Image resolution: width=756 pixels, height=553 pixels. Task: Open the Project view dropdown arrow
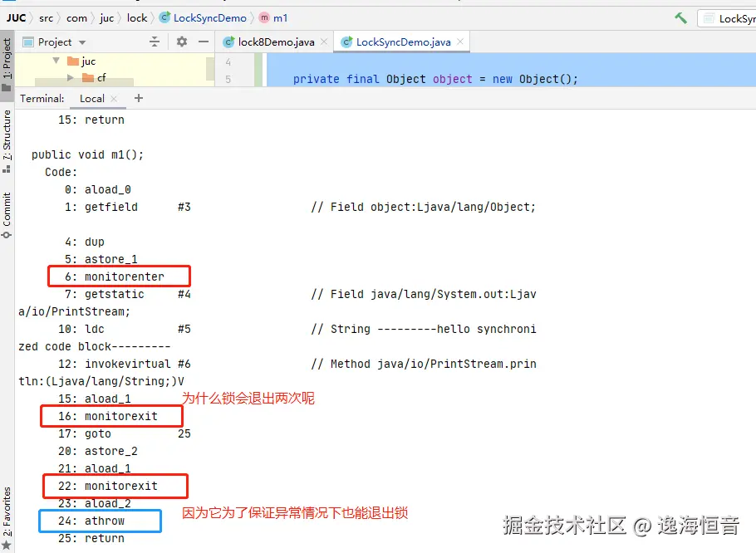pyautogui.click(x=82, y=42)
